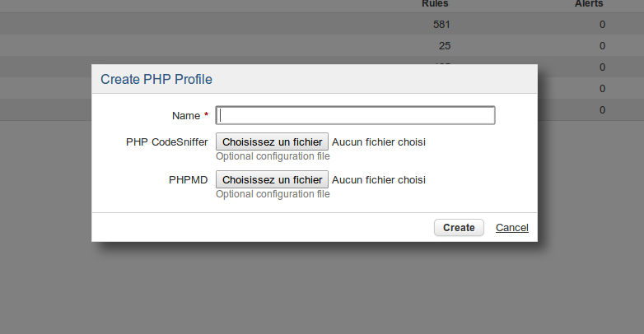
Task: Select the 25 rules count cell
Action: 445,45
